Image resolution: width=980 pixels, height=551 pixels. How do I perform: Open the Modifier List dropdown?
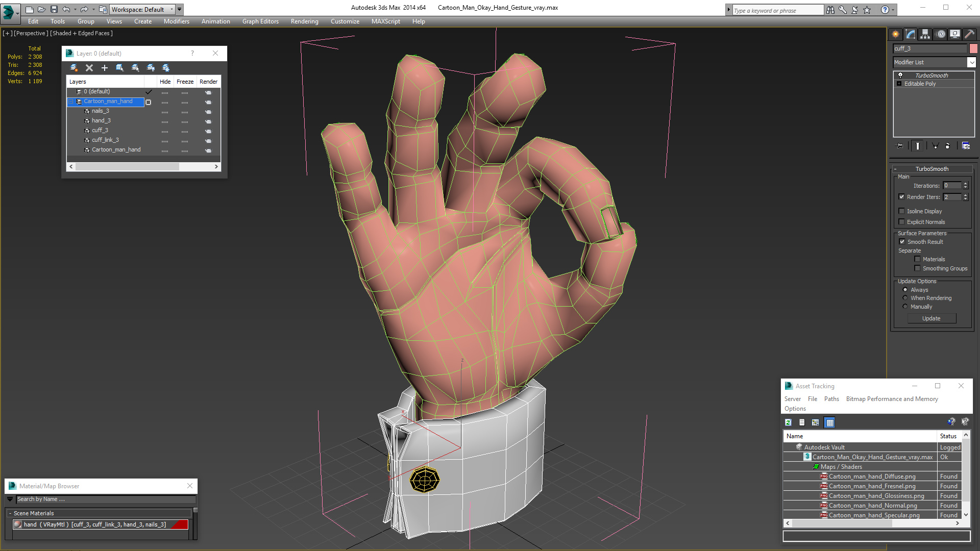(x=971, y=62)
